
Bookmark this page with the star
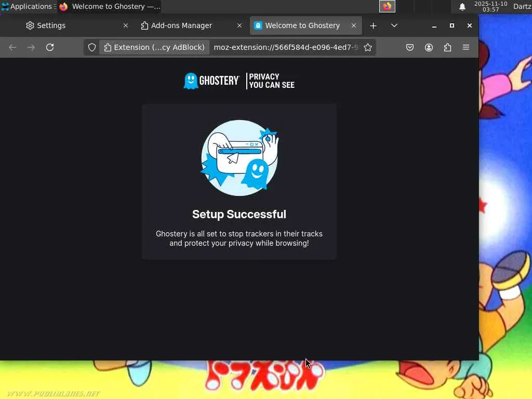(x=368, y=47)
